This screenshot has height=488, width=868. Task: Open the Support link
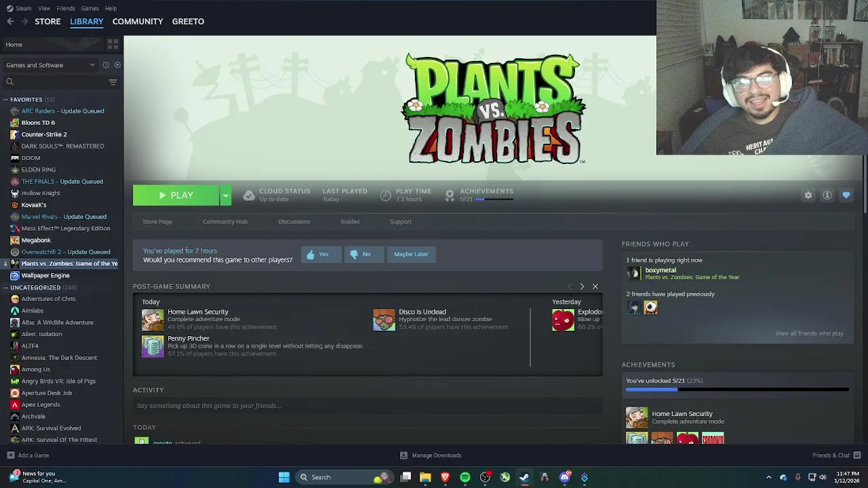pyautogui.click(x=401, y=222)
